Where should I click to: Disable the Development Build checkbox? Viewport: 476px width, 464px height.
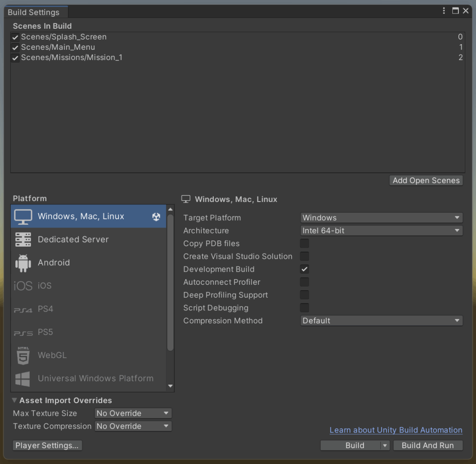[x=304, y=269]
